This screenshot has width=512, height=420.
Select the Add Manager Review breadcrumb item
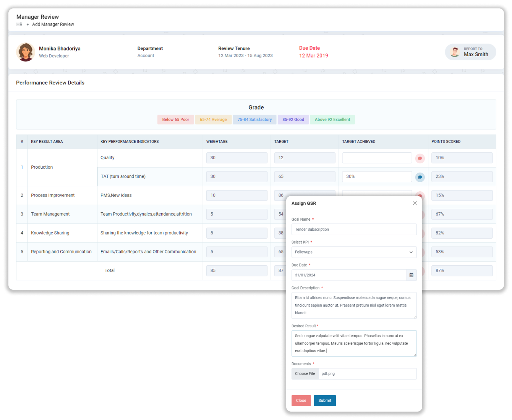53,24
